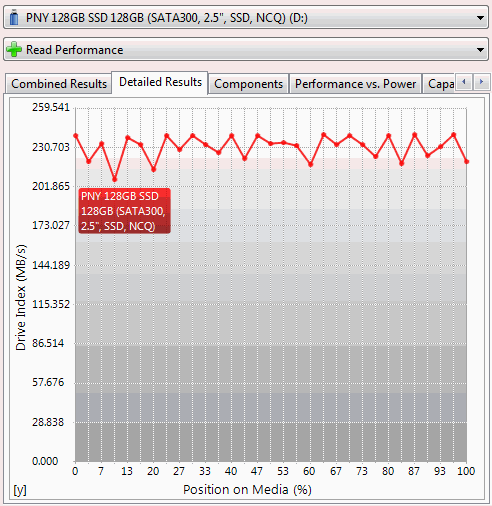
Task: Click the x-axis label 47
Action: click(257, 471)
